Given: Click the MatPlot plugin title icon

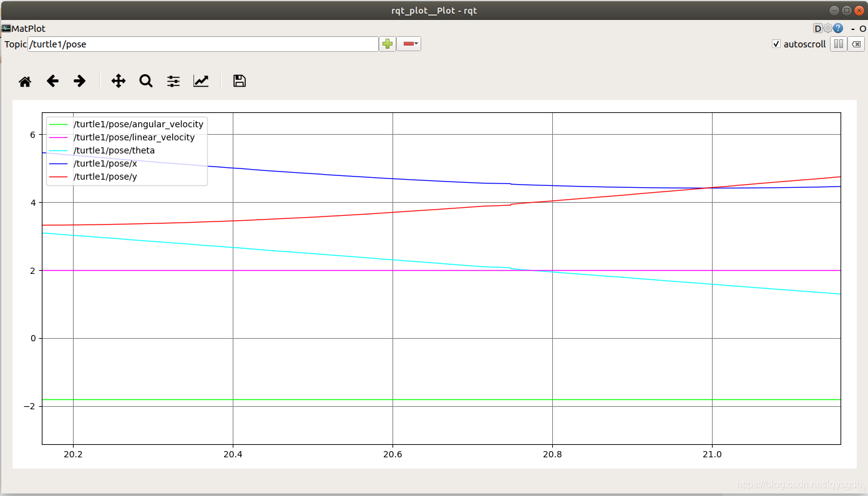Looking at the screenshot, I should (x=6, y=28).
